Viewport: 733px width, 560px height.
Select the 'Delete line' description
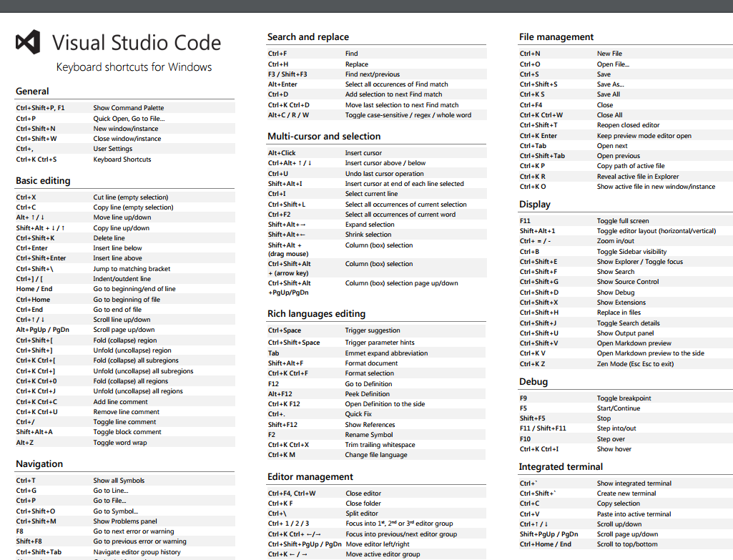109,238
